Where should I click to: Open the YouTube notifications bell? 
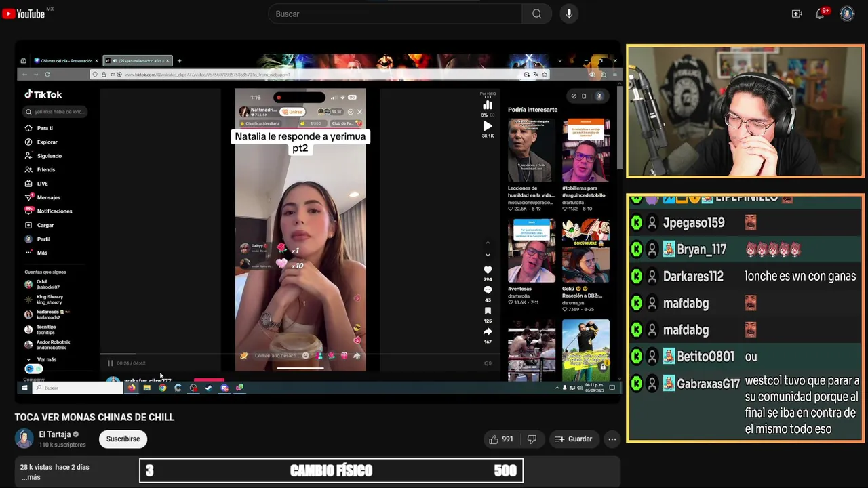820,14
